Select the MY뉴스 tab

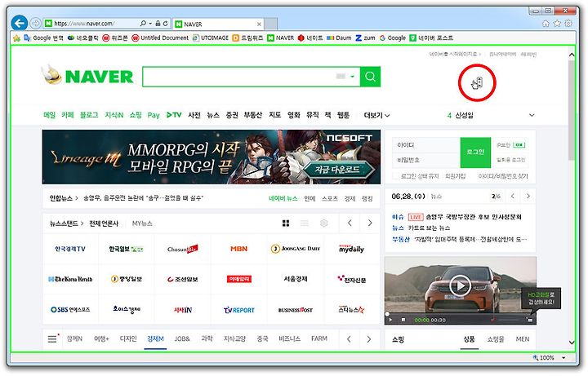tap(142, 223)
